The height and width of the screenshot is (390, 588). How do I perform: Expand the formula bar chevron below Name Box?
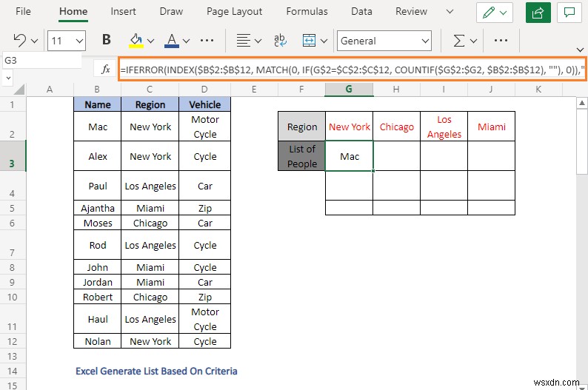point(8,78)
